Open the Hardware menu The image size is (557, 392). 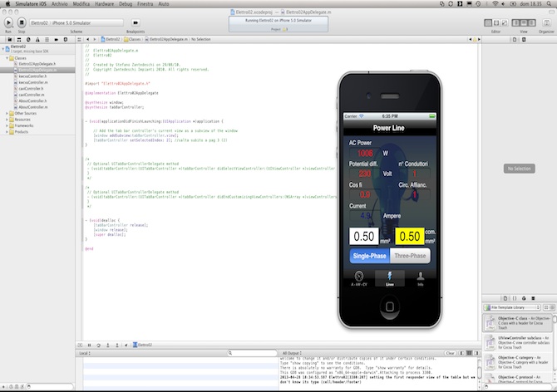(105, 4)
